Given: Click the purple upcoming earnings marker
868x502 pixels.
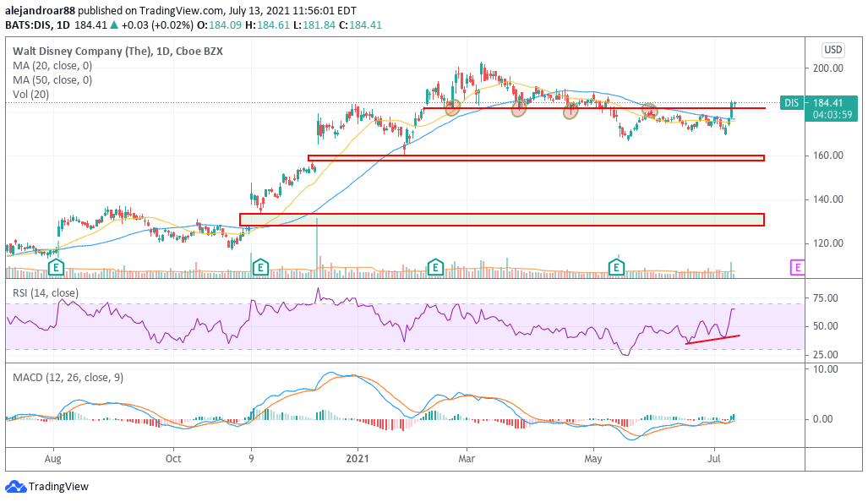Looking at the screenshot, I should pyautogui.click(x=797, y=268).
